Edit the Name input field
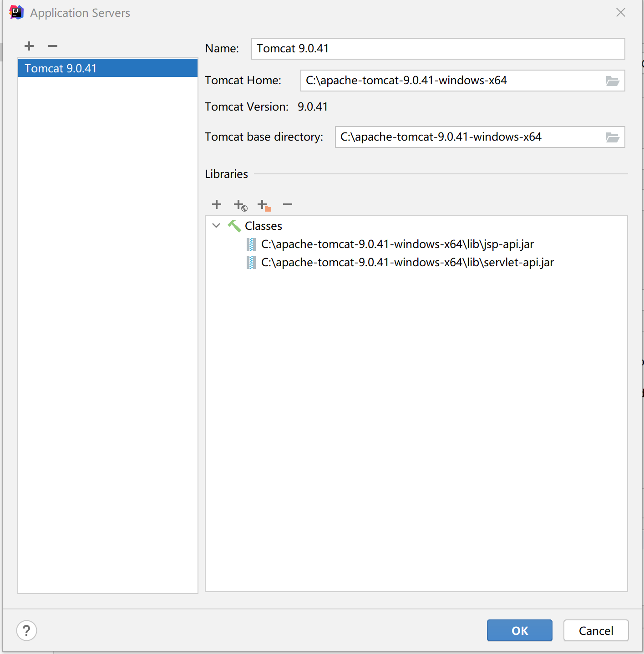Image resolution: width=644 pixels, height=654 pixels. (438, 49)
